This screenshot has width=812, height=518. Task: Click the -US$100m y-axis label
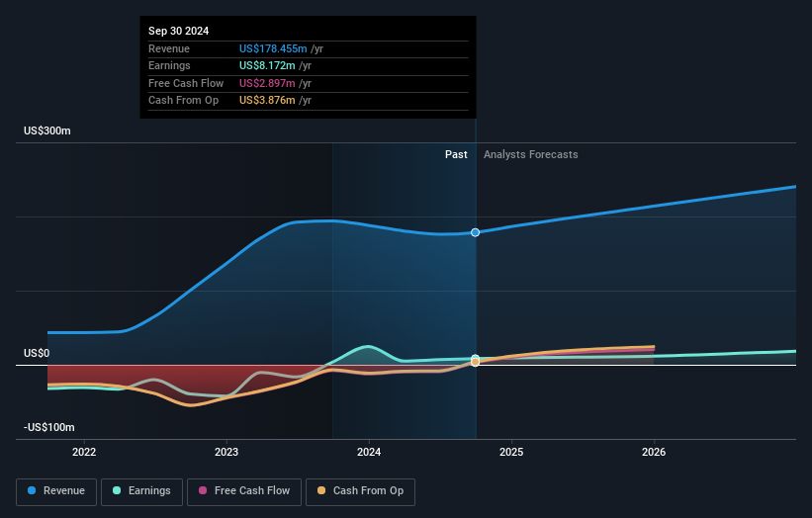tap(49, 427)
